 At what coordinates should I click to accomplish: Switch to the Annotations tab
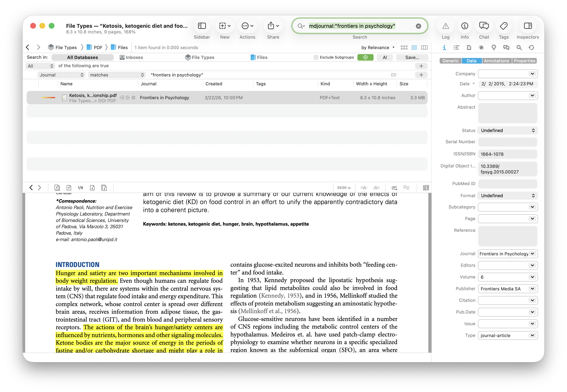[x=496, y=61]
